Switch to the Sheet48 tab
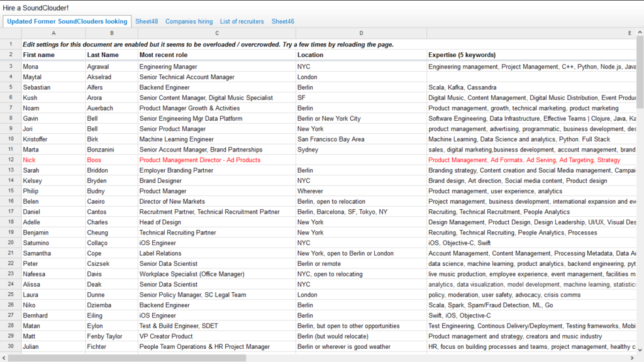Viewport: 644px width, 362px height. [x=147, y=21]
